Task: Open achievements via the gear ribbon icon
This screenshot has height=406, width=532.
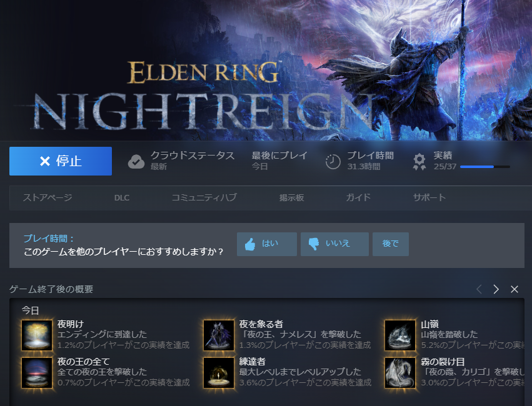Action: [x=419, y=162]
